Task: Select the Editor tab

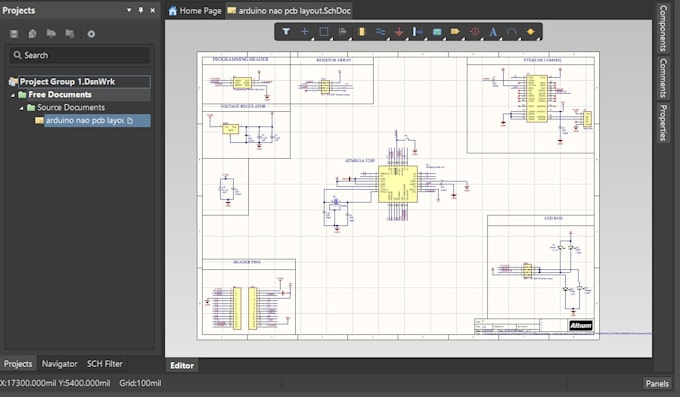Action: pyautogui.click(x=182, y=365)
